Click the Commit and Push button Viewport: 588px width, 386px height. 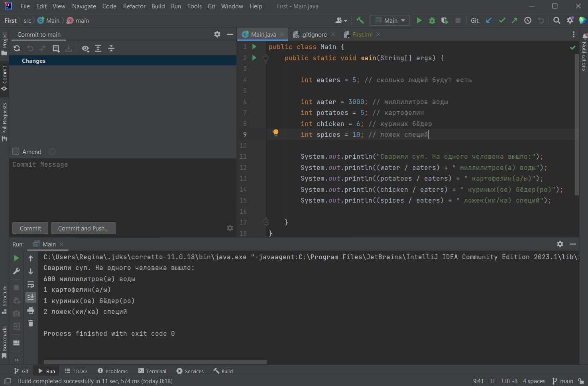[83, 228]
